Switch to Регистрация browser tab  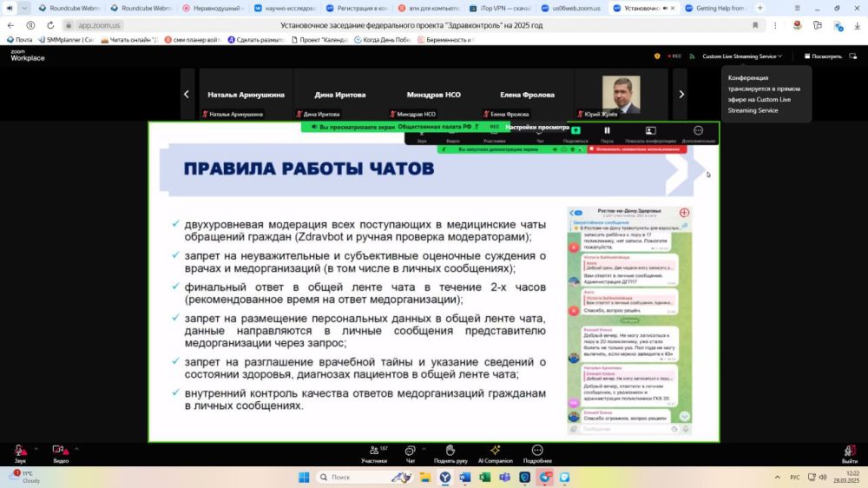357,9
